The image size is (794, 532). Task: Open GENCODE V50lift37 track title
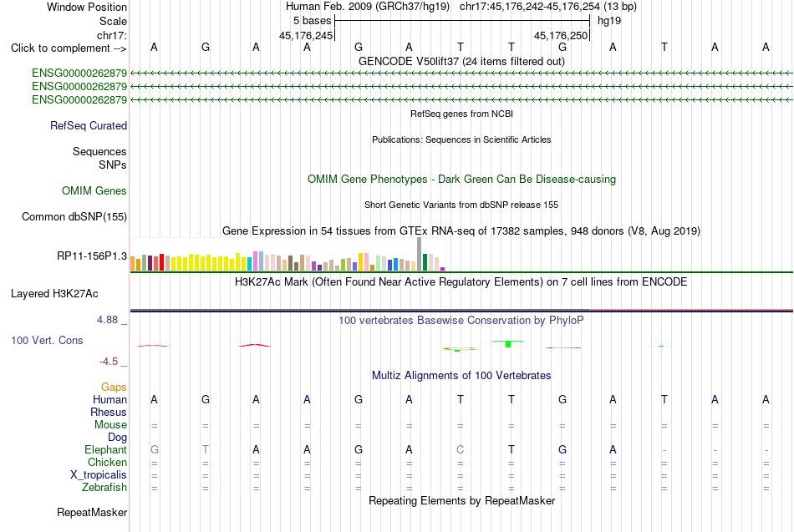pyautogui.click(x=461, y=61)
